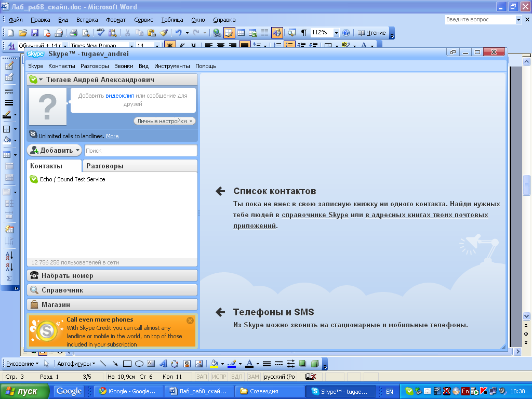Screen dimensions: 532x399
Task: Insert table icon in Word toolbar
Action: coord(241,33)
